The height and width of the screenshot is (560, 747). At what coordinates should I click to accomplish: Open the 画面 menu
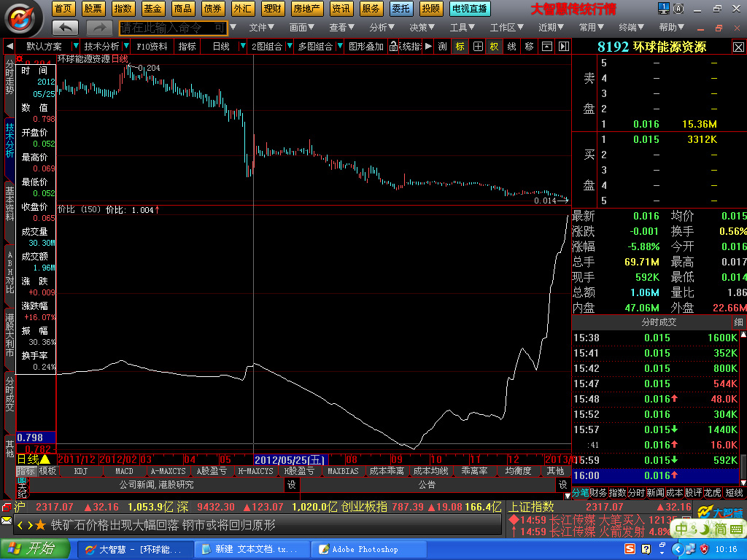[x=302, y=28]
